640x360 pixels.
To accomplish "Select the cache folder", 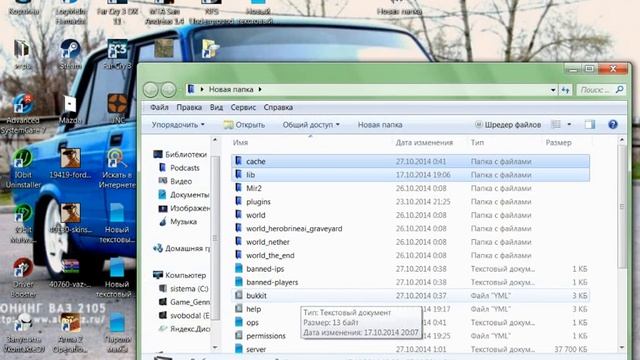I will pos(410,161).
